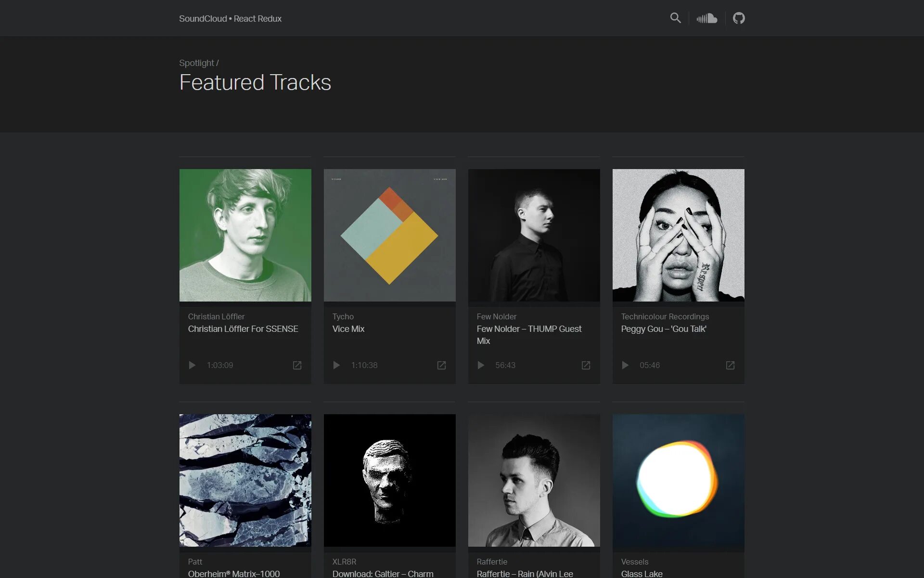
Task: Open Few Nolder track external link
Action: point(586,365)
